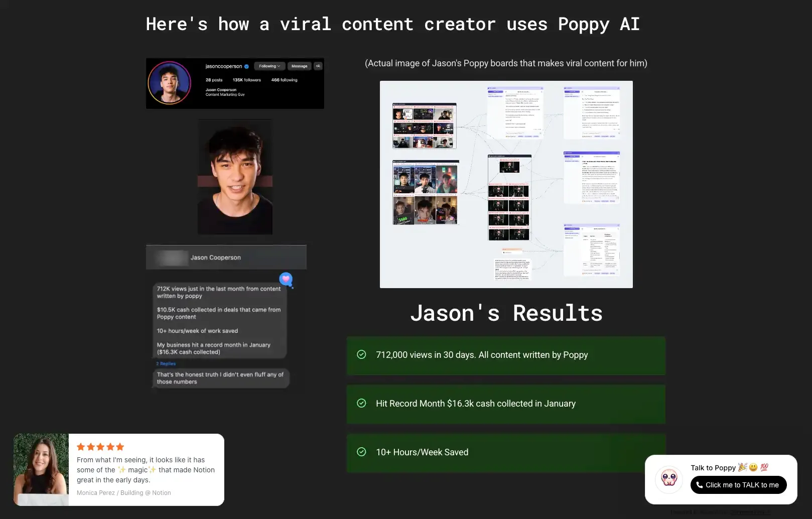Viewport: 812px width, 519px height.
Task: Click the 'Here's how a viral content creator' heading
Action: [393, 24]
